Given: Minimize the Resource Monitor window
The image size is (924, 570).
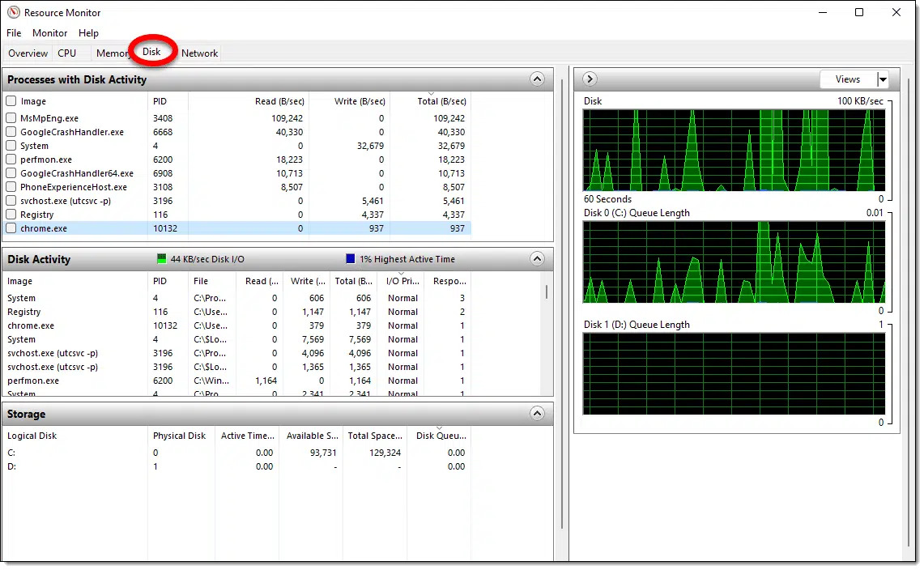Looking at the screenshot, I should [x=824, y=12].
